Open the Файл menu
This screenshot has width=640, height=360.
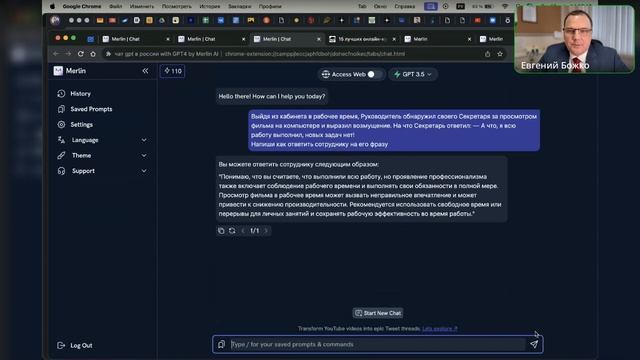coord(116,6)
